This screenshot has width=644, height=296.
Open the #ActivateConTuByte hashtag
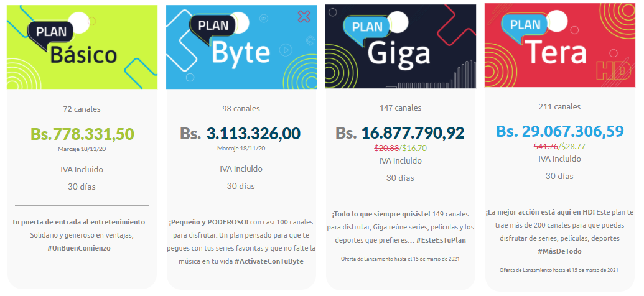point(269,261)
